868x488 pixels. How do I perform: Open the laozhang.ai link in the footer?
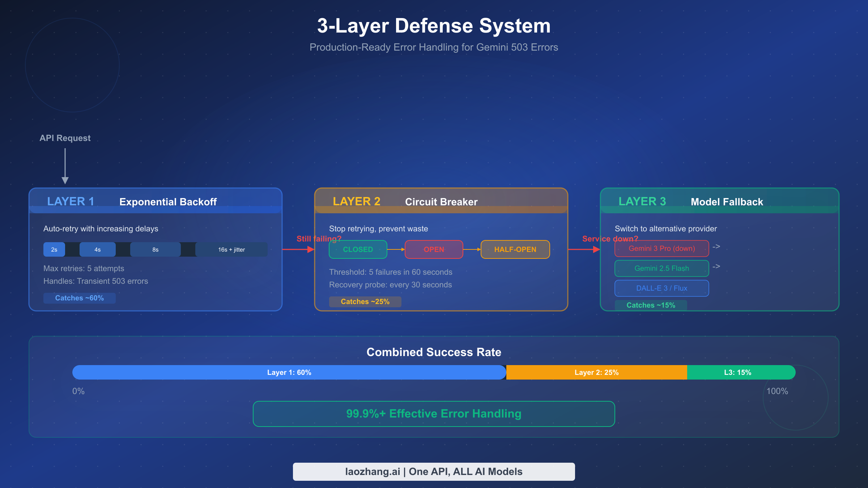point(434,471)
